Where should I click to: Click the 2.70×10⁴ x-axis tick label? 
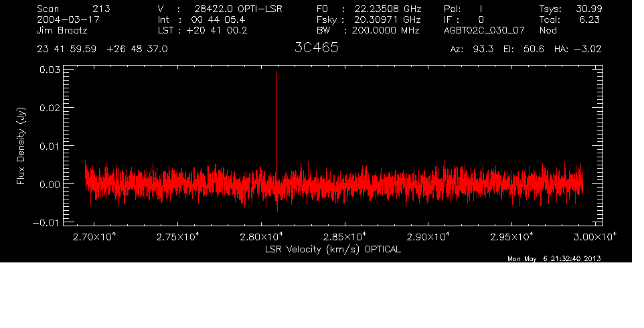94,237
